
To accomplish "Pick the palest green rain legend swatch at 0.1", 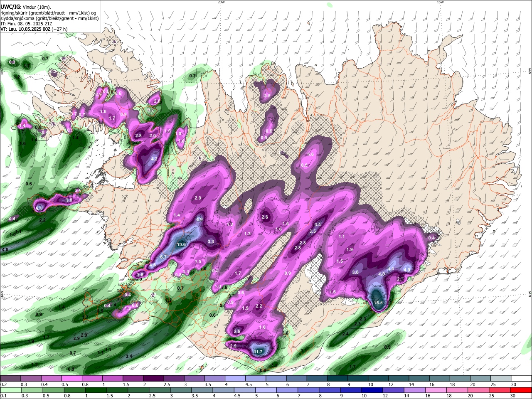I will pyautogui.click(x=10, y=390).
